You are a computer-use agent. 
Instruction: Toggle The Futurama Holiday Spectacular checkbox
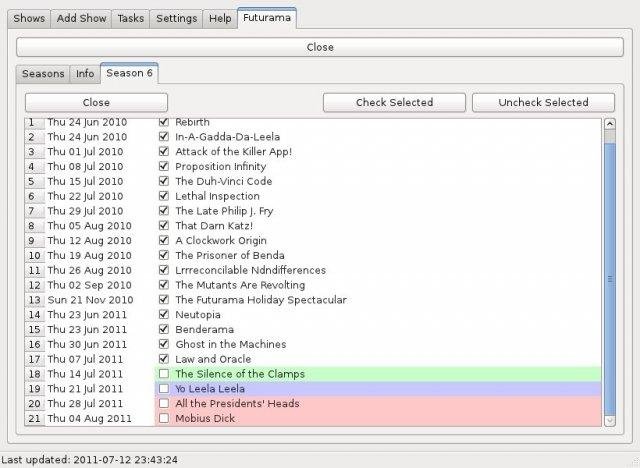(x=164, y=299)
